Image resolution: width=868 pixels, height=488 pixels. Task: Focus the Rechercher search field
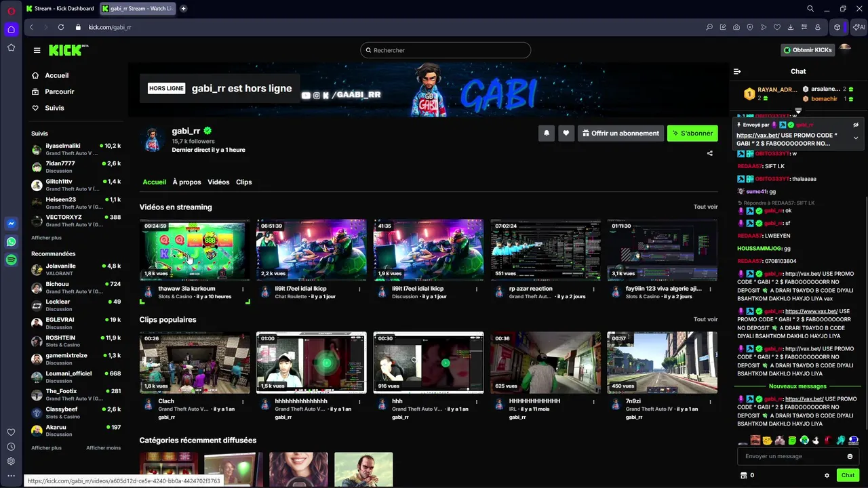[x=446, y=50]
